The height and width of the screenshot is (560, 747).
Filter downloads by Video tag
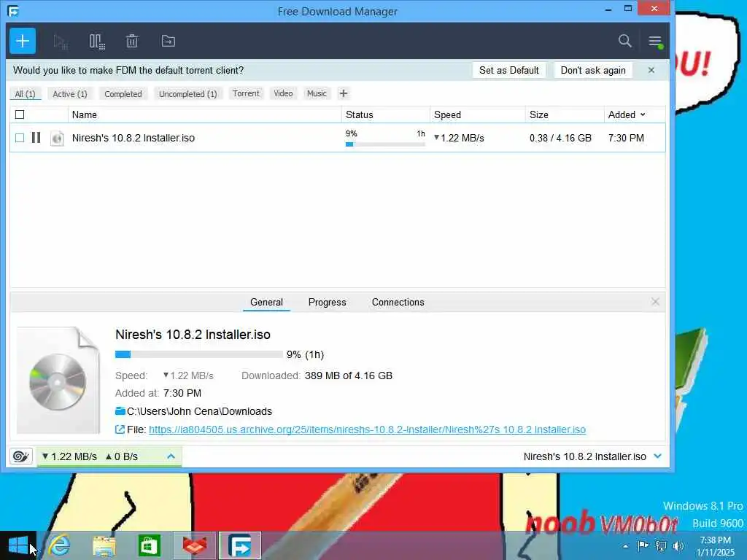[x=283, y=93]
